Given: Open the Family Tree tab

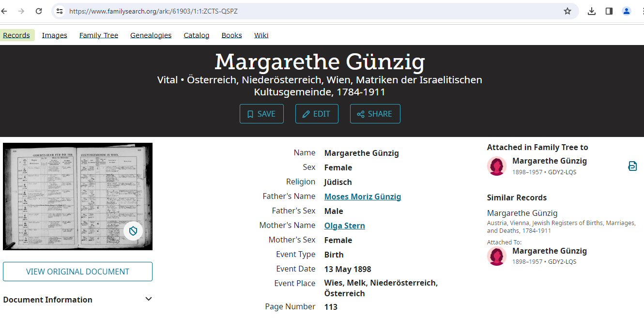Looking at the screenshot, I should point(99,35).
